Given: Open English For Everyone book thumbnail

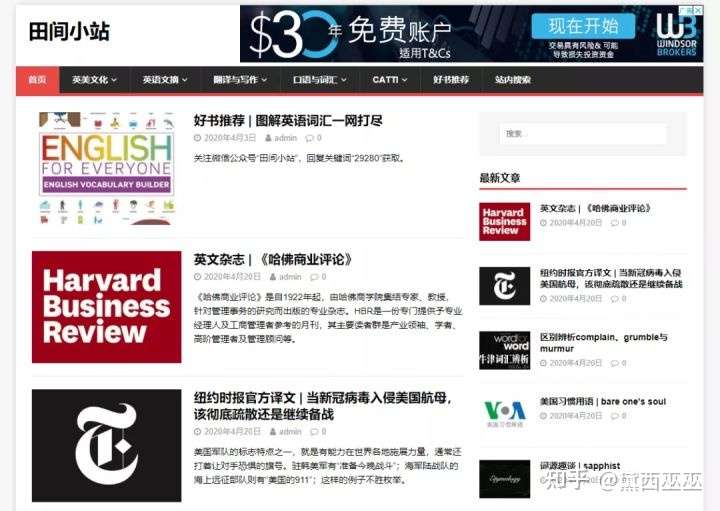Looking at the screenshot, I should point(107,168).
